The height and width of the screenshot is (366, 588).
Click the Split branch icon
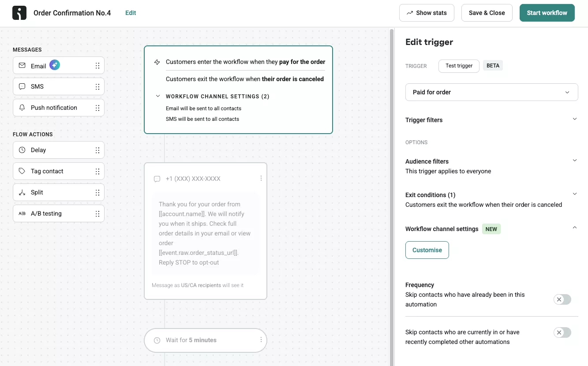click(x=22, y=192)
